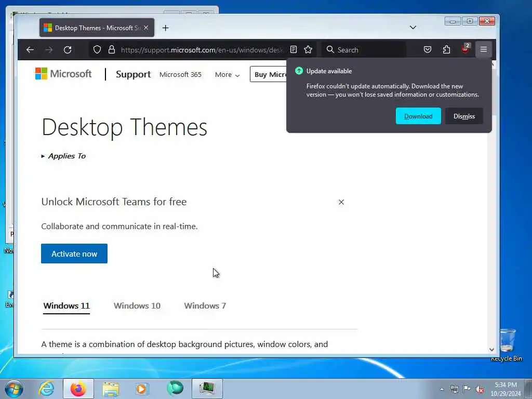Open the Windows Start button
The width and height of the screenshot is (532, 399).
pyautogui.click(x=14, y=389)
